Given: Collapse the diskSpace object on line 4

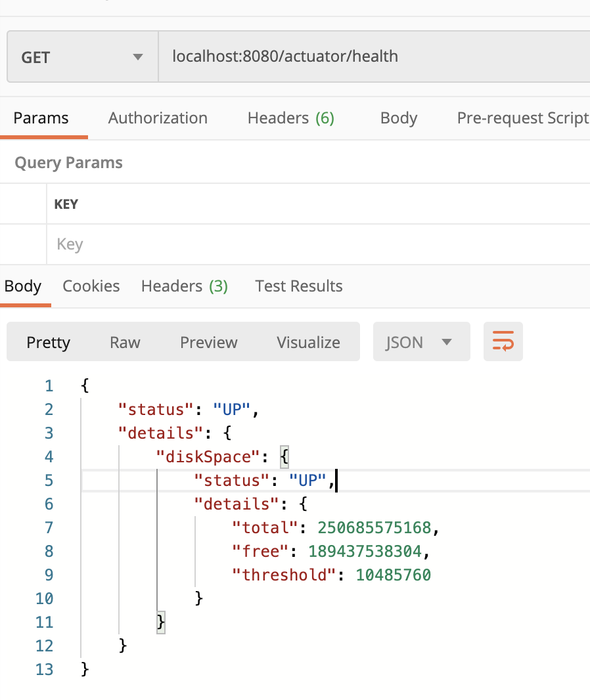Looking at the screenshot, I should [285, 457].
